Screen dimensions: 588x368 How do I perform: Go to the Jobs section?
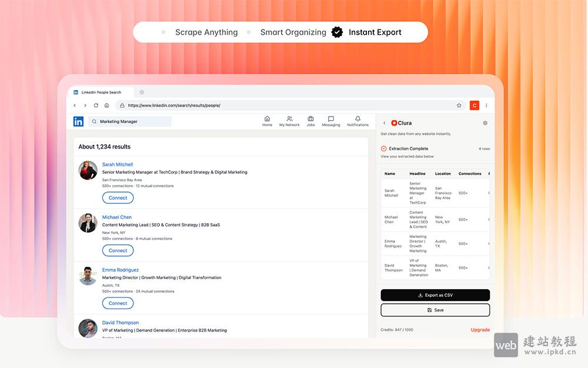pos(310,121)
